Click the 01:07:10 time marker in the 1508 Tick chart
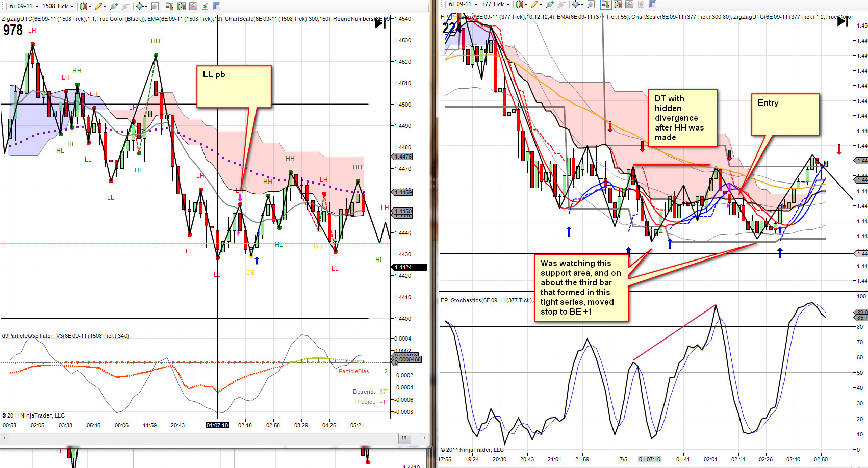This screenshot has width=868, height=468. [x=217, y=425]
